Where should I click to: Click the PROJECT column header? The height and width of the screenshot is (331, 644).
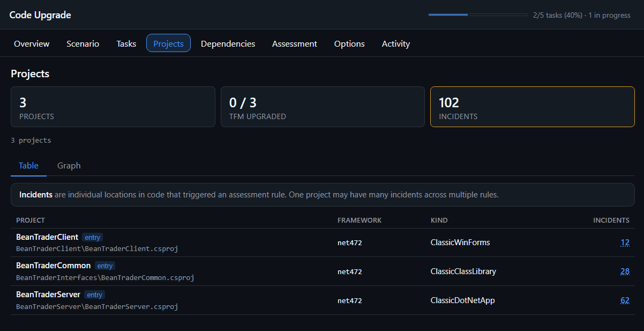[x=31, y=220]
